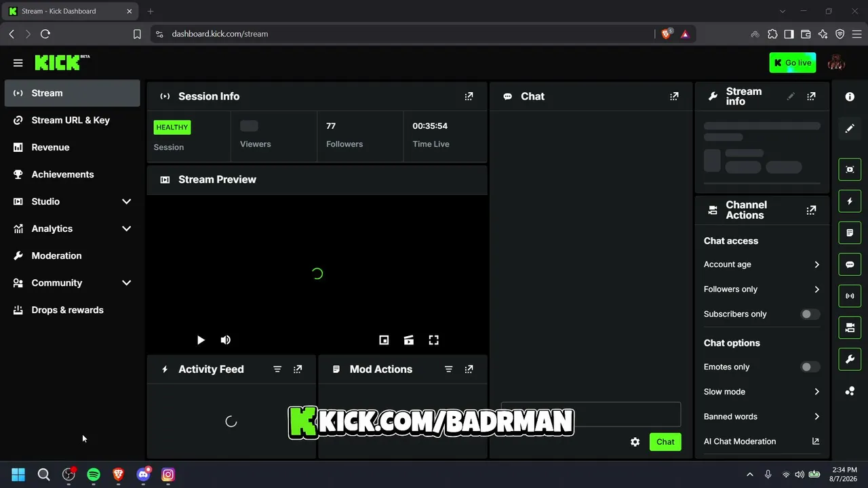Pop out the Stream info panel
Screen dimensions: 868x488
click(811, 96)
